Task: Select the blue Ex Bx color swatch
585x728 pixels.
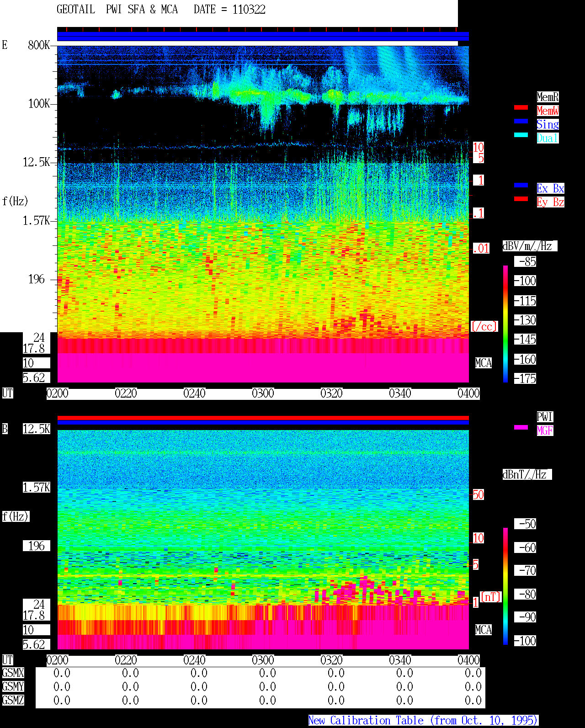Action: 521,185
